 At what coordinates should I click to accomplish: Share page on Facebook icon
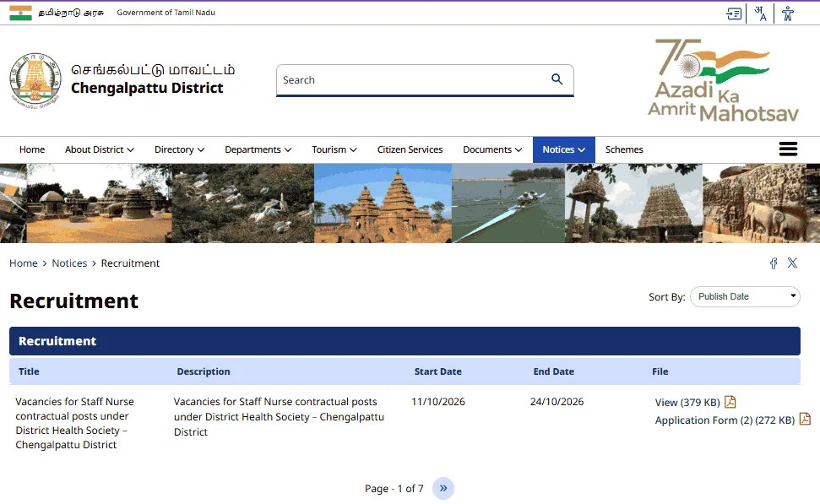point(774,263)
